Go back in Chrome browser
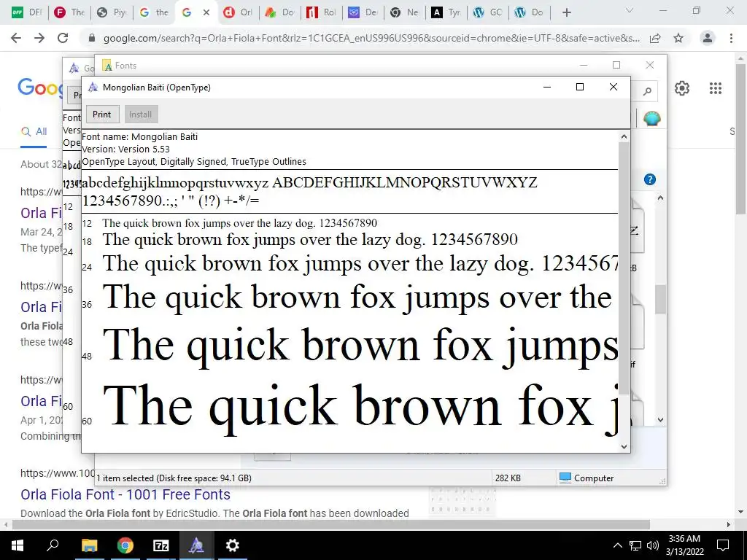The image size is (747, 560). pyautogui.click(x=16, y=38)
